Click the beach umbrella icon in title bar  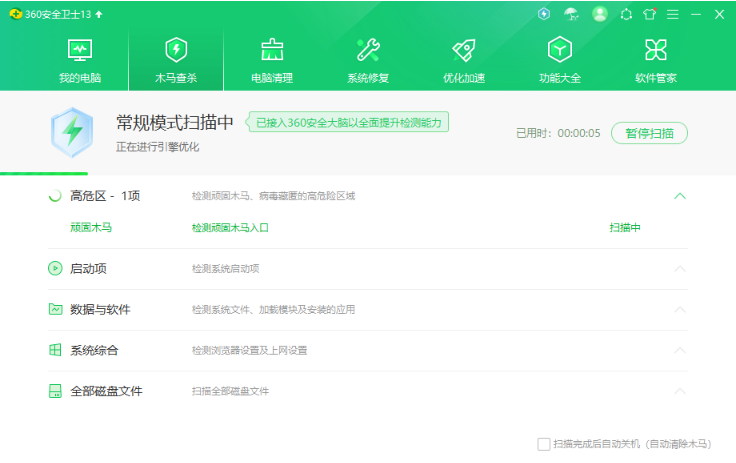click(x=571, y=14)
